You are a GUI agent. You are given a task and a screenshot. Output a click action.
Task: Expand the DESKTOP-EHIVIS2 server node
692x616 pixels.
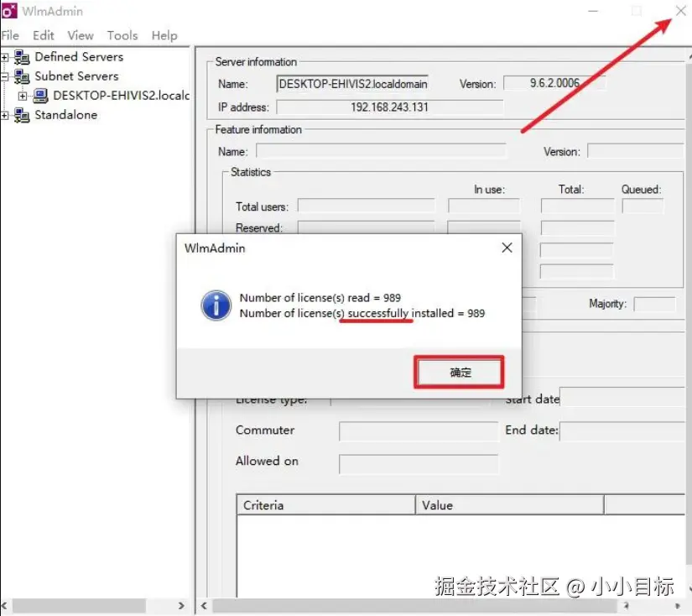click(x=23, y=96)
